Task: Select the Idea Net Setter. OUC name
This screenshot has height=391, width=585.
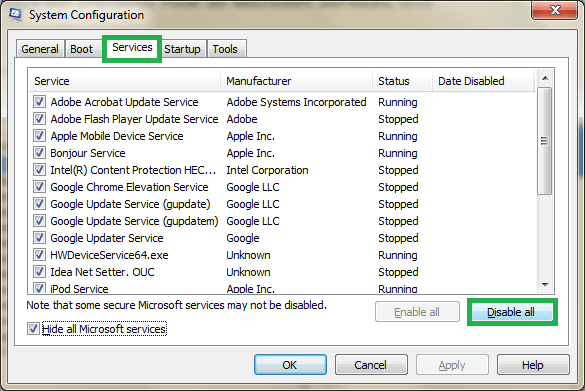Action: pyautogui.click(x=102, y=272)
